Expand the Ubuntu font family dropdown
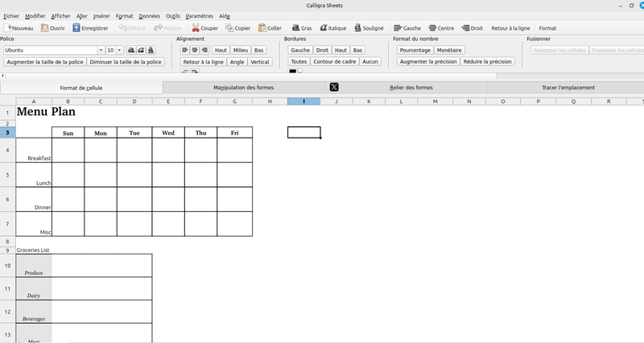The width and height of the screenshot is (644, 343). tap(101, 50)
